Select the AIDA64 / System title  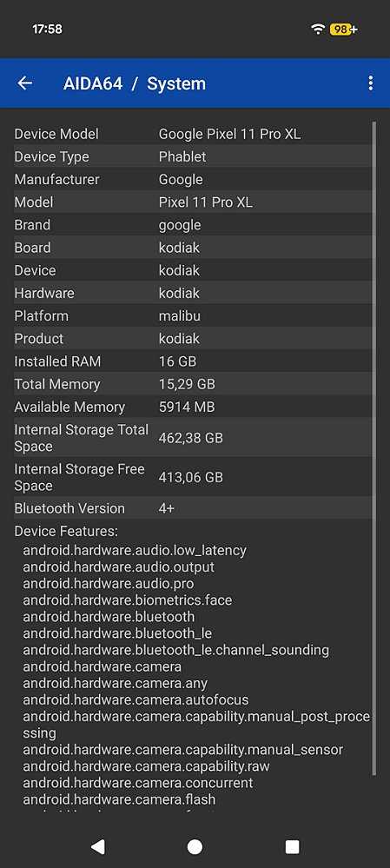coord(135,83)
